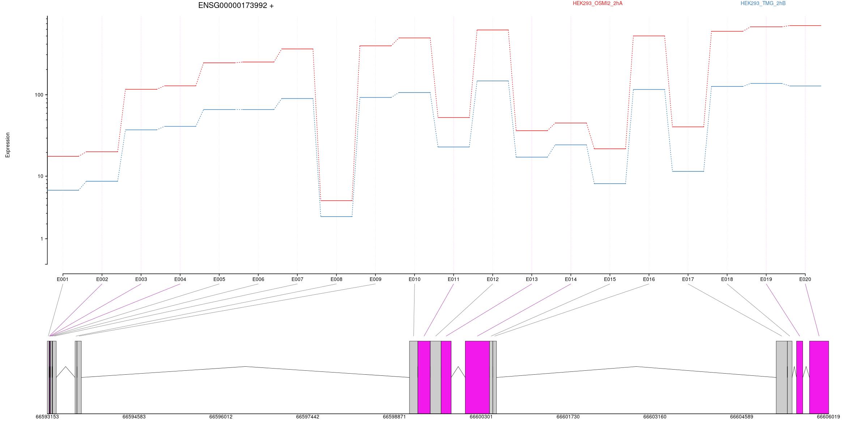The height and width of the screenshot is (434, 868).
Task: Select the HEK293_OSMI2_2hA legend label
Action: click(597, 3)
